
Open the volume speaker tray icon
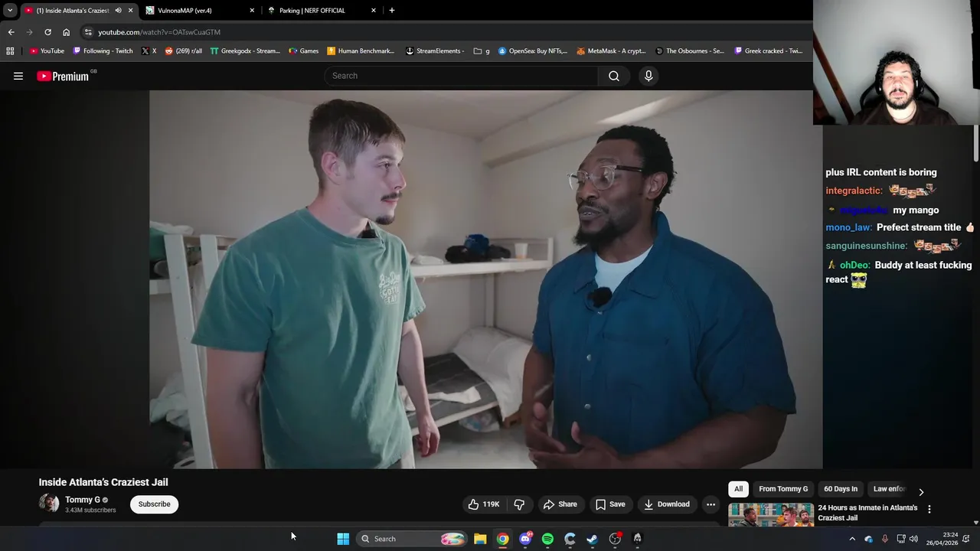point(913,539)
